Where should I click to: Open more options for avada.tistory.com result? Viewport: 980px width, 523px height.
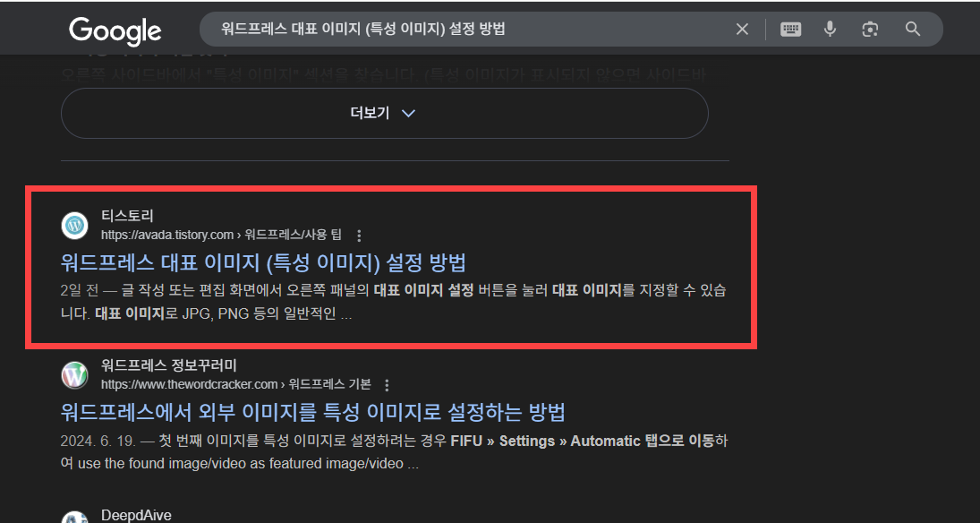(x=359, y=236)
